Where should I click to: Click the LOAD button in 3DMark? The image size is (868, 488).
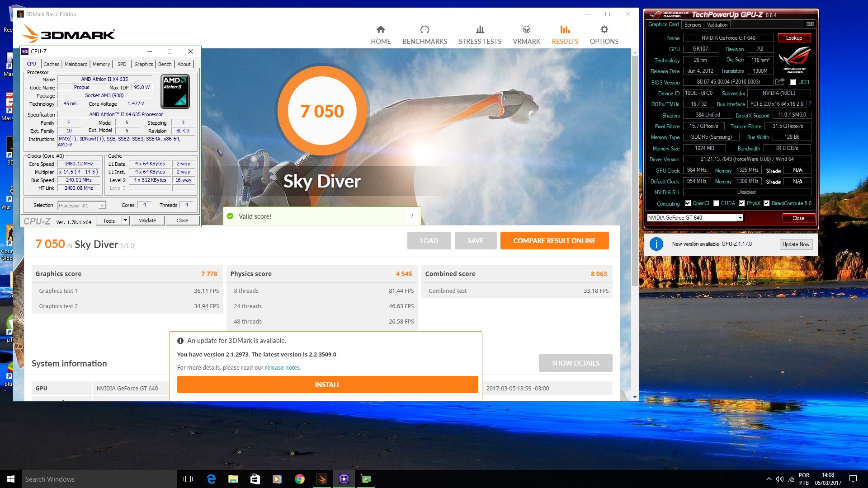click(x=429, y=241)
